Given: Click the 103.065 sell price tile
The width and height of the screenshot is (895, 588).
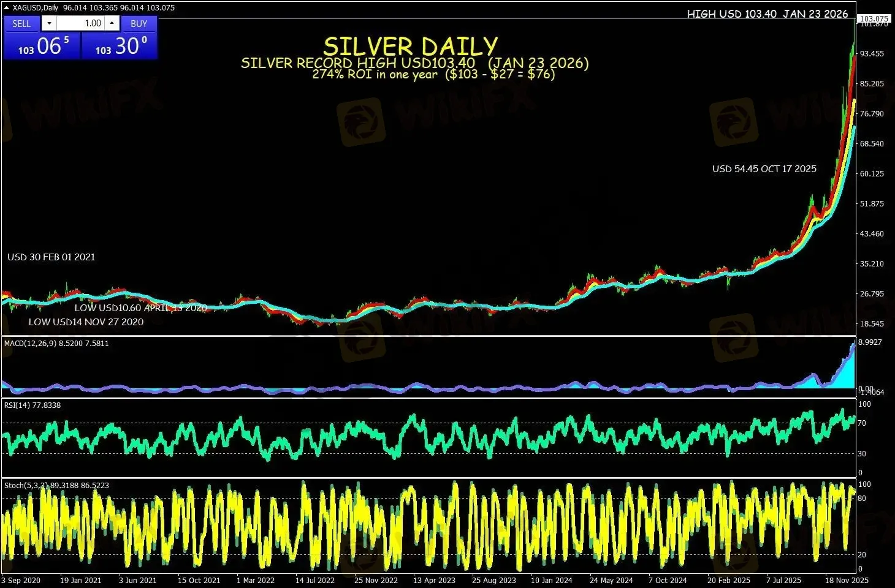Looking at the screenshot, I should pyautogui.click(x=42, y=46).
